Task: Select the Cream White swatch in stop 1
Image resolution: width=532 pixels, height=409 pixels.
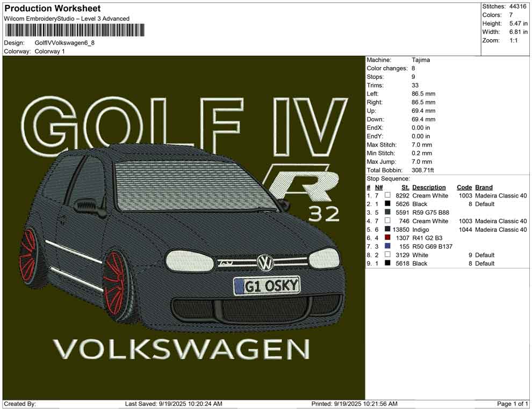Action: click(x=387, y=196)
